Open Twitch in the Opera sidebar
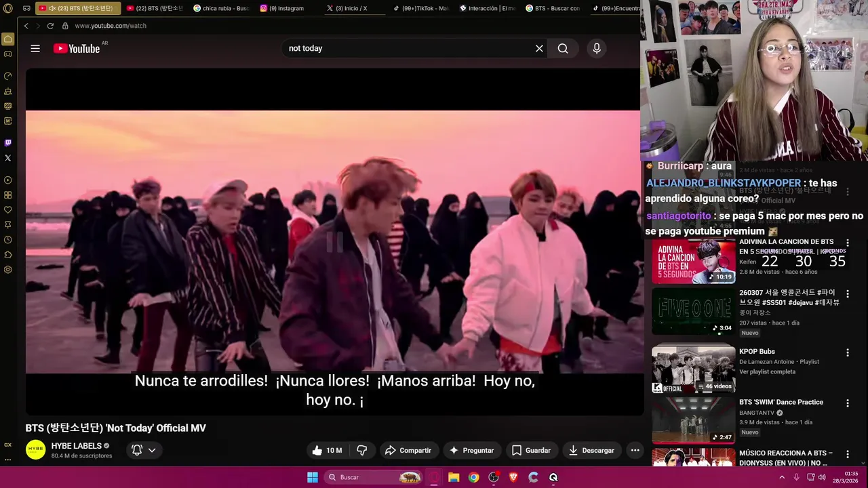868x488 pixels. pos(8,143)
